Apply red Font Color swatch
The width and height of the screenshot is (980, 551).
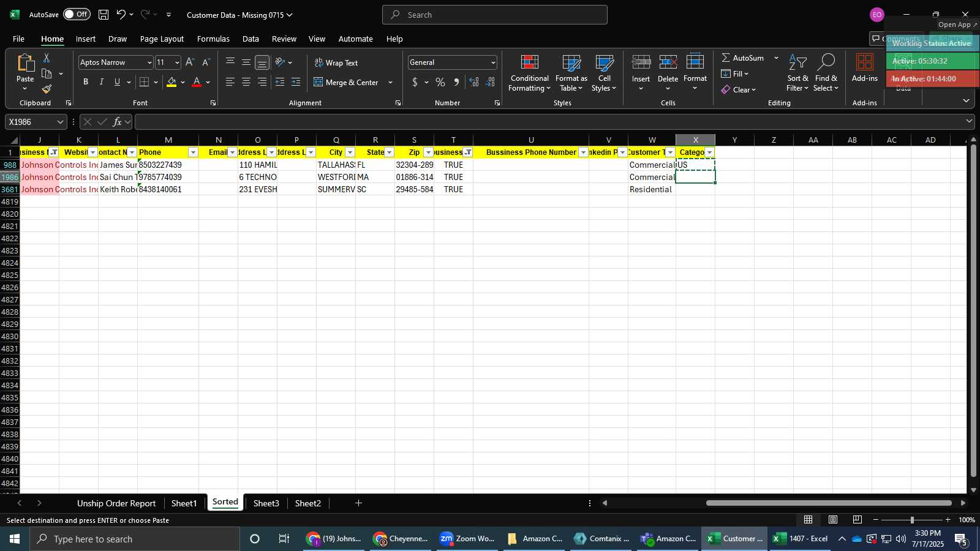(197, 82)
